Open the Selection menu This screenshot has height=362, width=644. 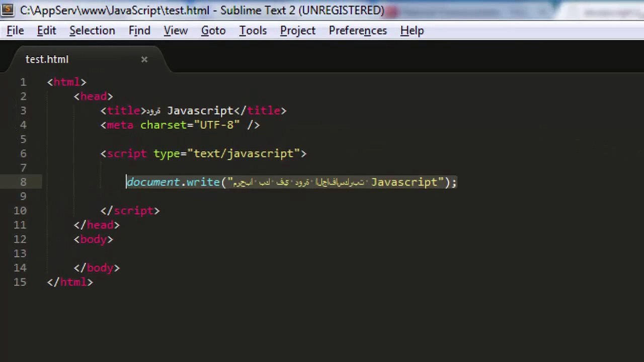coord(92,31)
